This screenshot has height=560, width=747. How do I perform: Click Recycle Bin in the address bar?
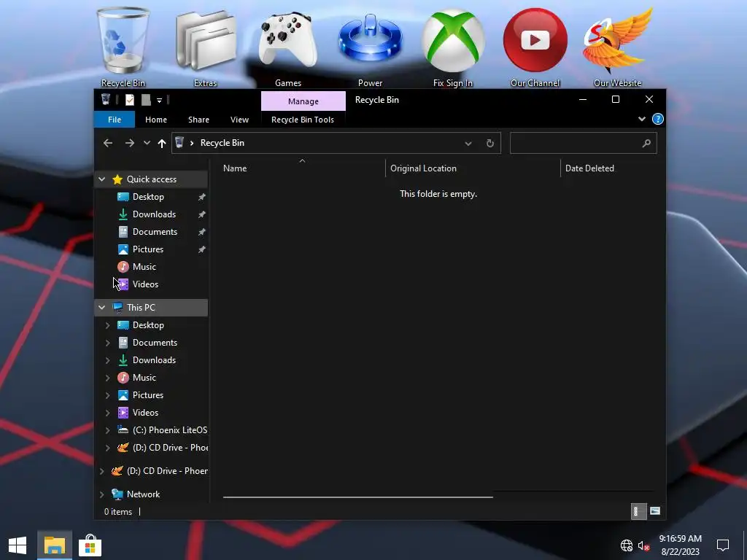click(222, 143)
